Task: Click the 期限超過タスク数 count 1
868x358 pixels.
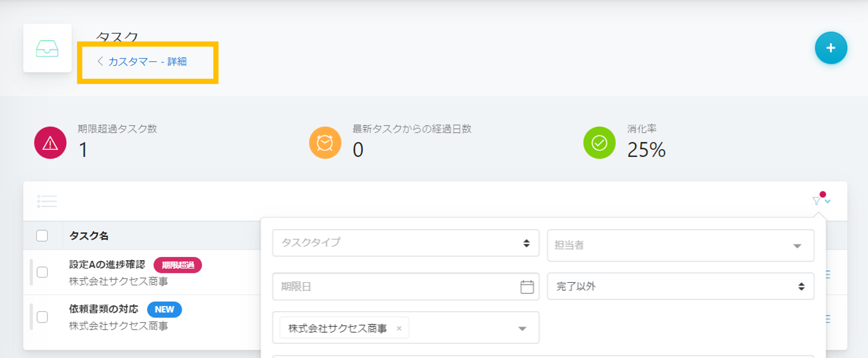Action: [83, 150]
